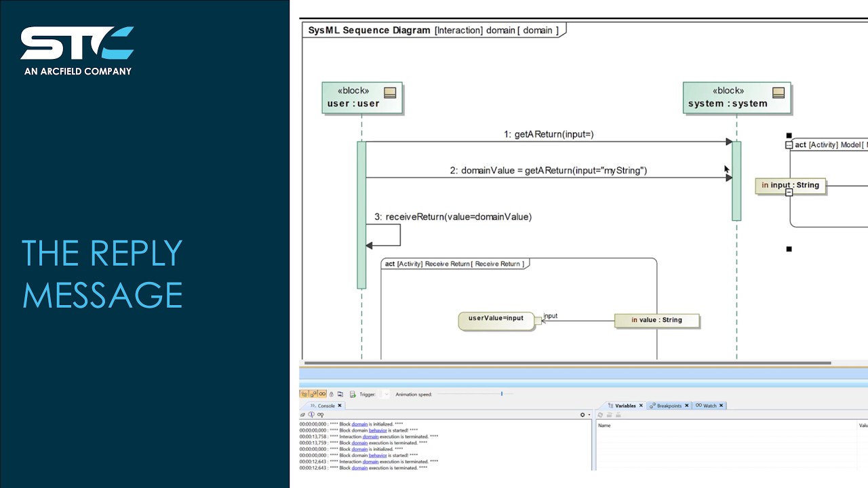The width and height of the screenshot is (868, 488).
Task: Click the third icon in the Variables toolbar
Action: (x=618, y=415)
